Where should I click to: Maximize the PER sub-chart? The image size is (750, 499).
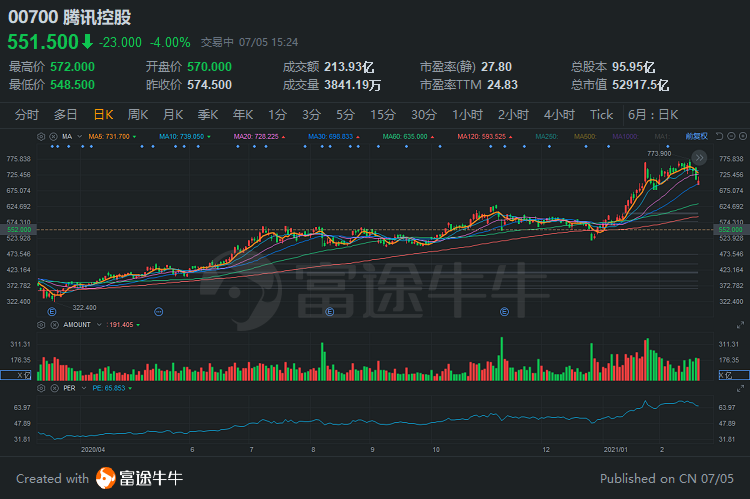tap(740, 388)
